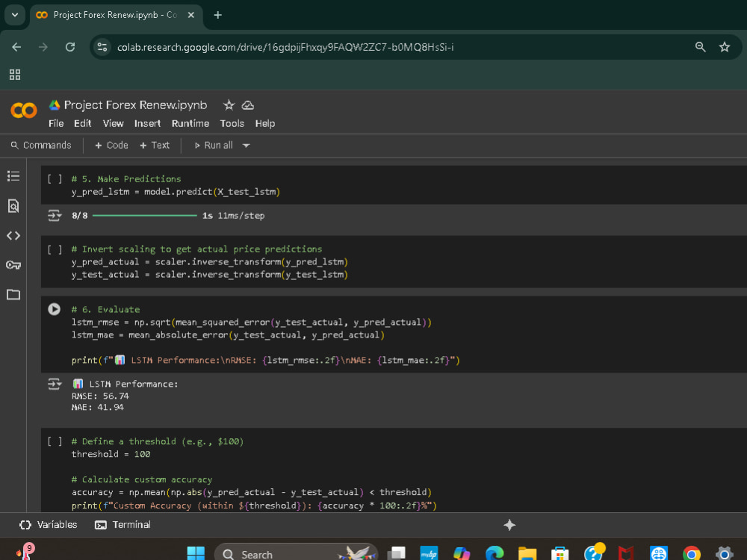Add a new Code cell
This screenshot has height=560, width=747.
point(111,146)
